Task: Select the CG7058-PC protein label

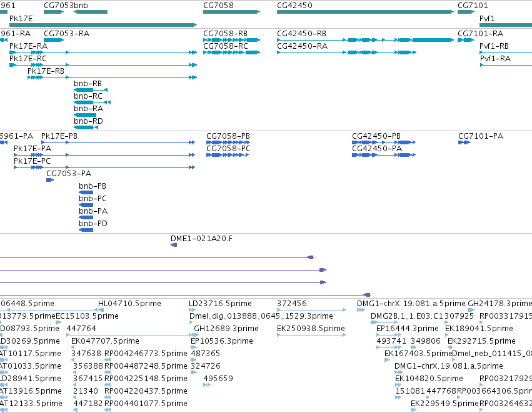Action: (228, 149)
